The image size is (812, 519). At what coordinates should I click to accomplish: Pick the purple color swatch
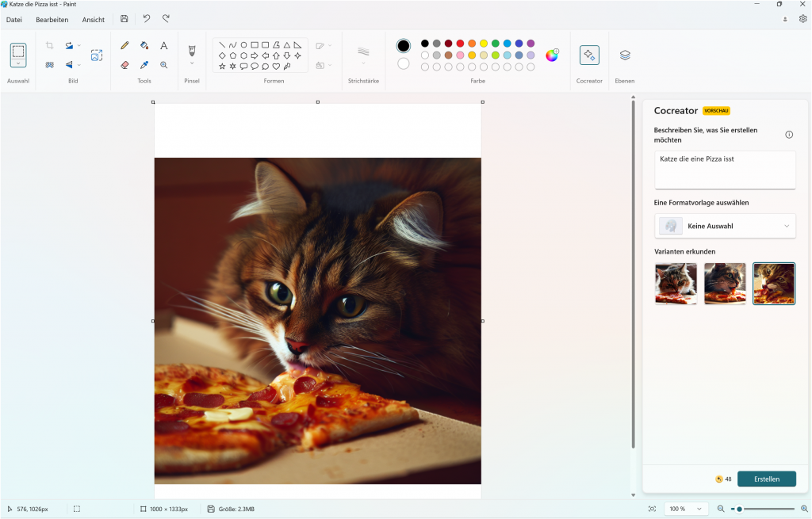tap(530, 44)
